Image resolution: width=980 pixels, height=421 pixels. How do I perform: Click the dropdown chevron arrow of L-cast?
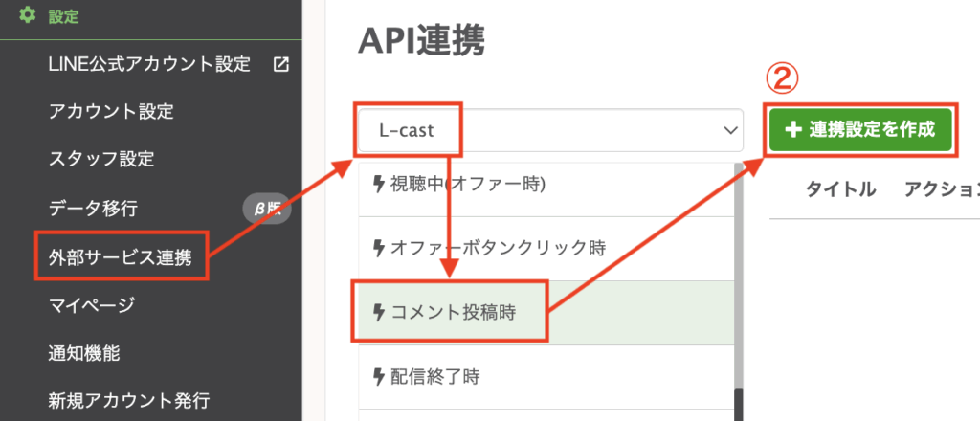click(728, 130)
